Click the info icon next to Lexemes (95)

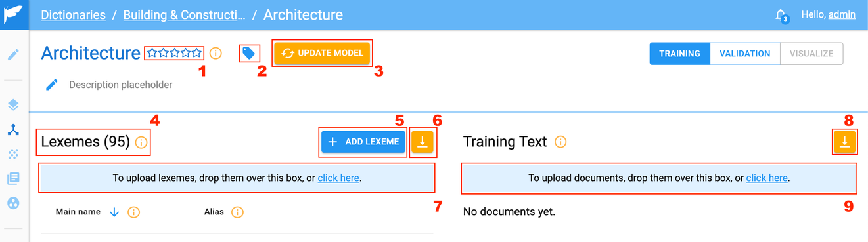(141, 142)
